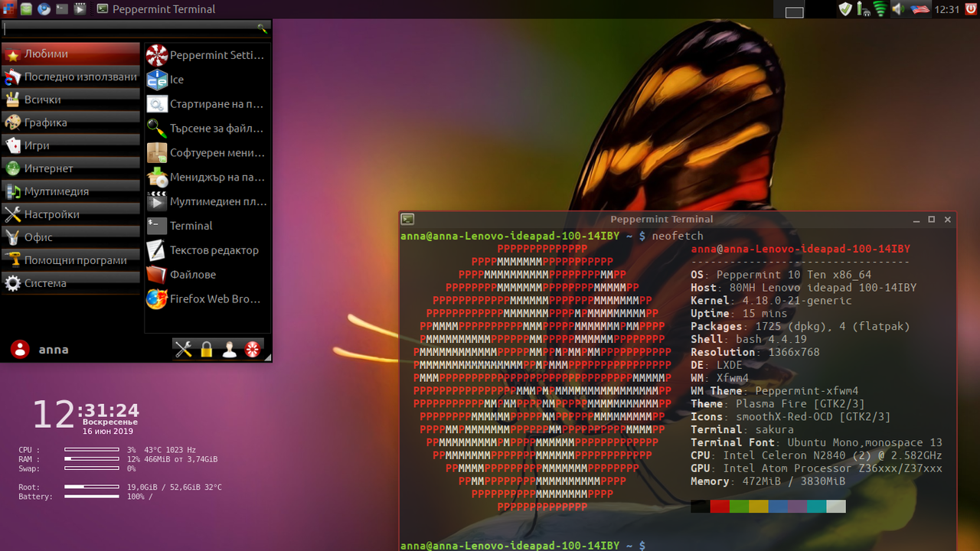
Task: Switch user via the person icon button
Action: (229, 350)
